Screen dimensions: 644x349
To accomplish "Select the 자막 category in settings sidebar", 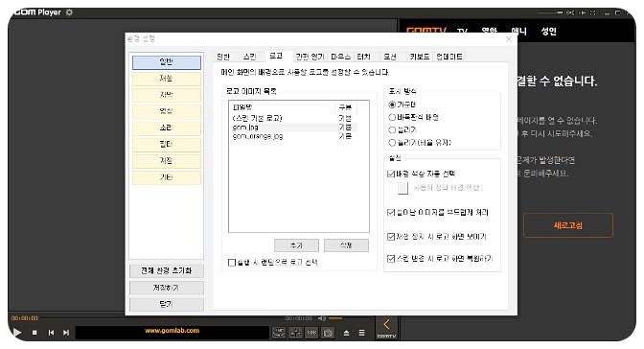I will click(x=167, y=95).
